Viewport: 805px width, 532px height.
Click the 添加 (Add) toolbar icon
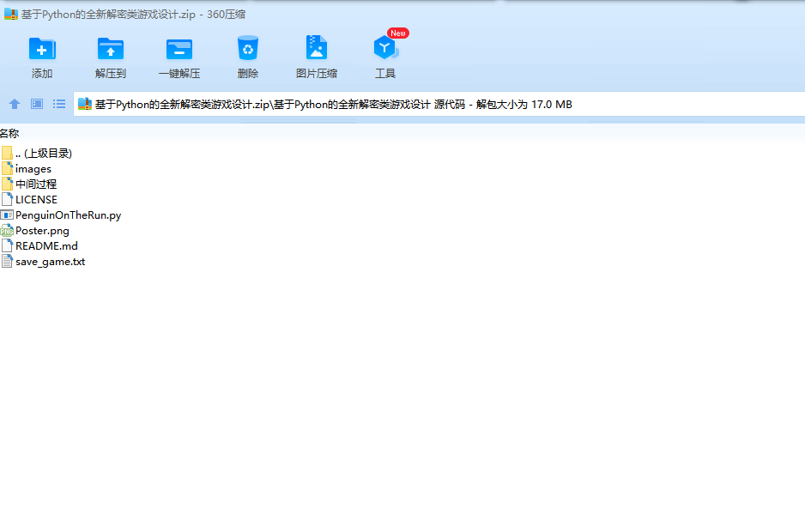pyautogui.click(x=42, y=49)
